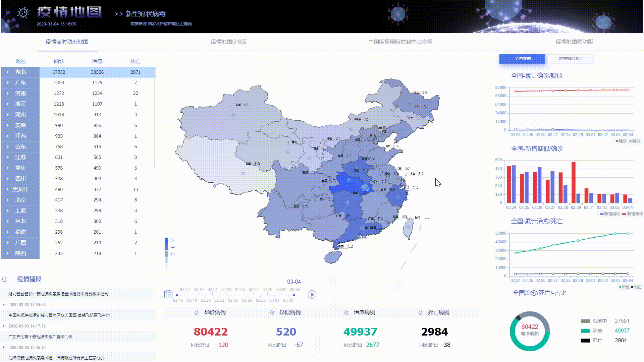Click the virus gear logo icon

click(23, 13)
